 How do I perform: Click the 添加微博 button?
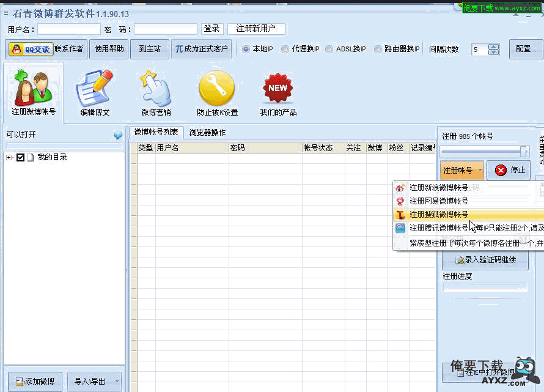click(x=35, y=382)
